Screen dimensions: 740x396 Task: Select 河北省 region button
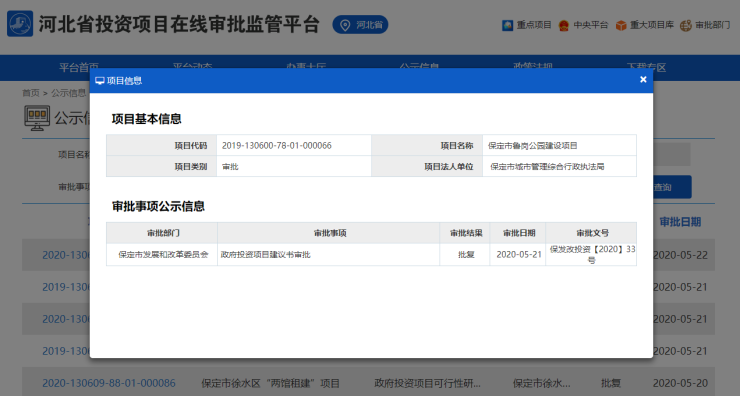[x=360, y=25]
